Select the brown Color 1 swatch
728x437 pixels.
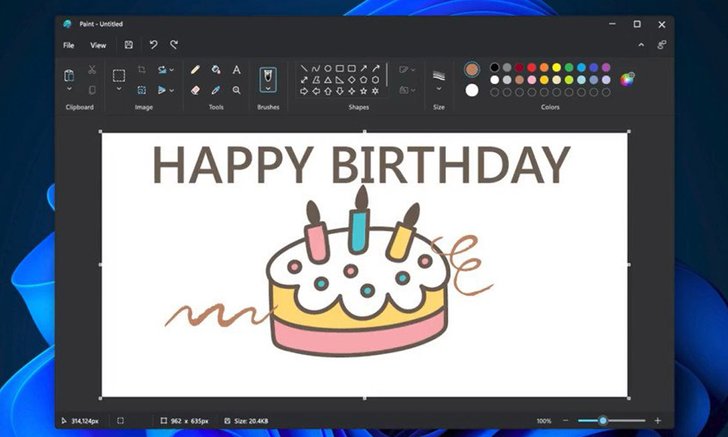click(x=472, y=70)
